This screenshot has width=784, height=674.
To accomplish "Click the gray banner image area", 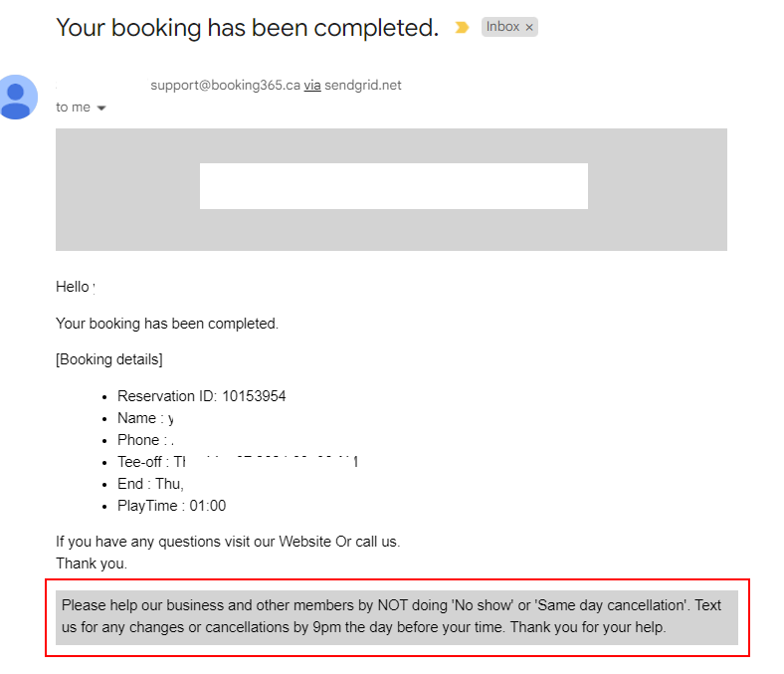I will pyautogui.click(x=129, y=189).
